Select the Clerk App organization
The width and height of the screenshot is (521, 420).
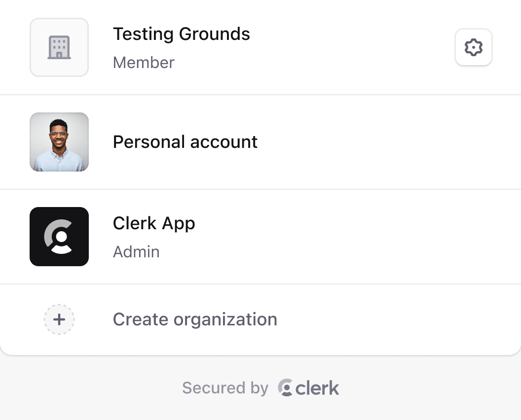pos(247,237)
